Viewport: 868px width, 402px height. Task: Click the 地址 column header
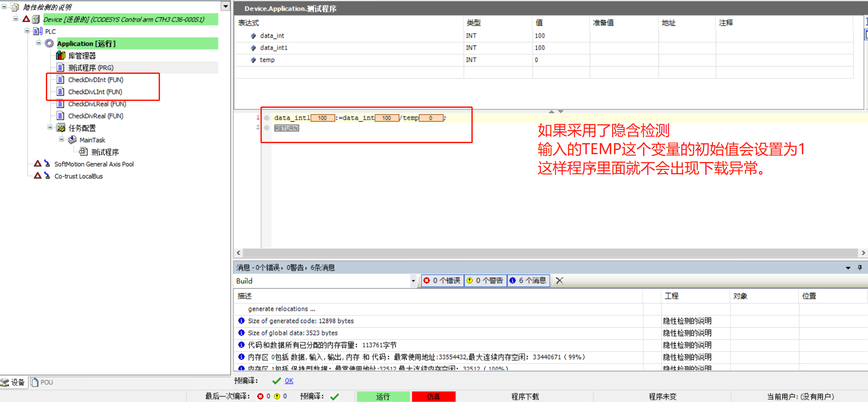tap(687, 22)
